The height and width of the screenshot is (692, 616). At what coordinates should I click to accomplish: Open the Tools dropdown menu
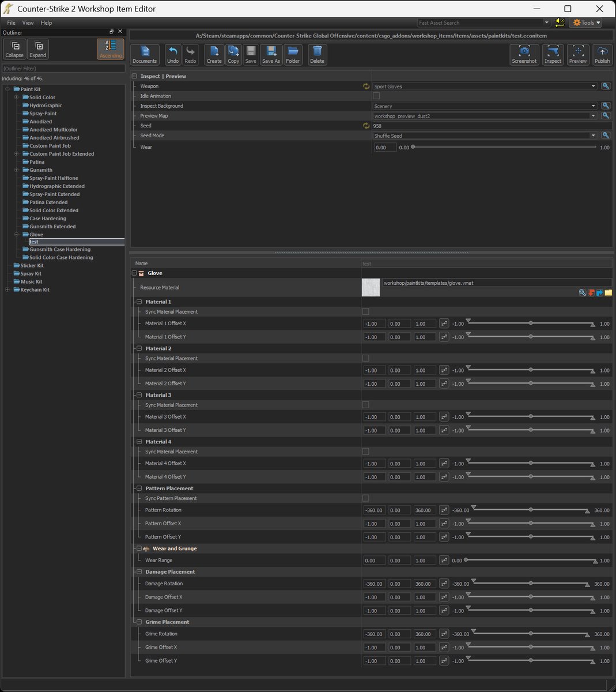[x=585, y=22]
